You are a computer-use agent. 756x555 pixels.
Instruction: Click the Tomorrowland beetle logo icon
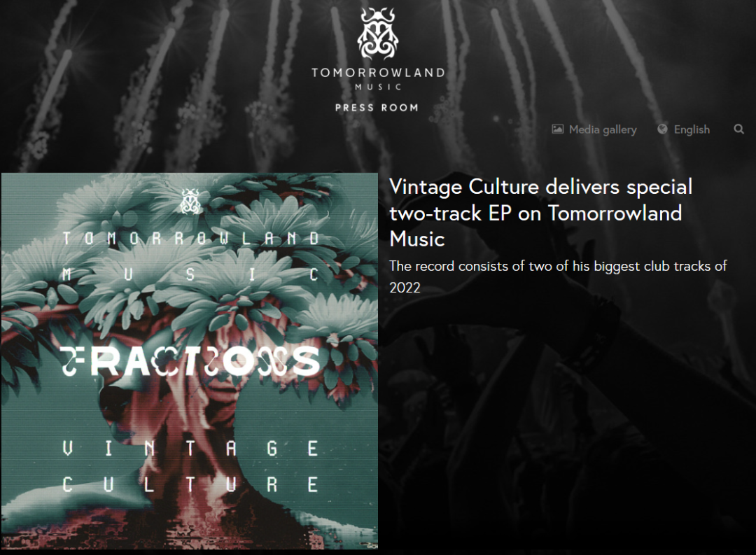(x=378, y=34)
